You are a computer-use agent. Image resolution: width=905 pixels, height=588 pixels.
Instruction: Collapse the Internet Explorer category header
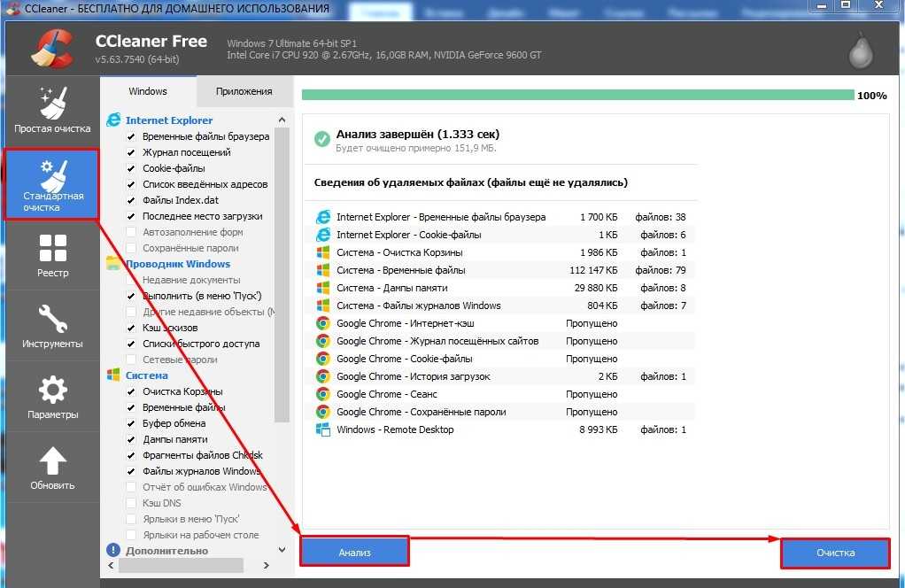click(168, 120)
